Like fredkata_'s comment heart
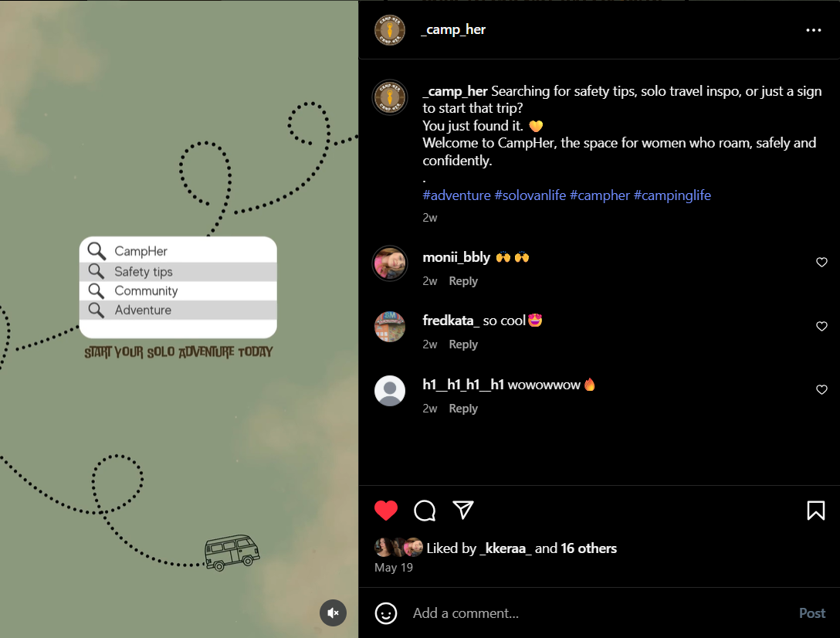 click(821, 326)
